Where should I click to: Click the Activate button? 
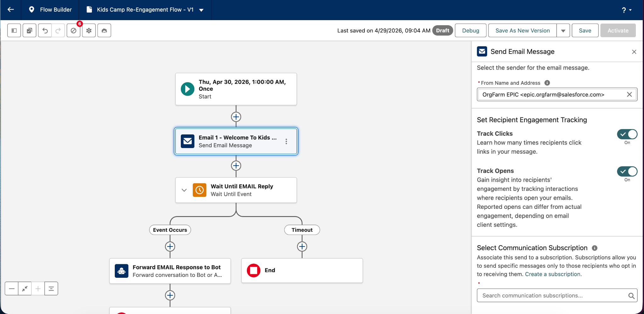(618, 31)
